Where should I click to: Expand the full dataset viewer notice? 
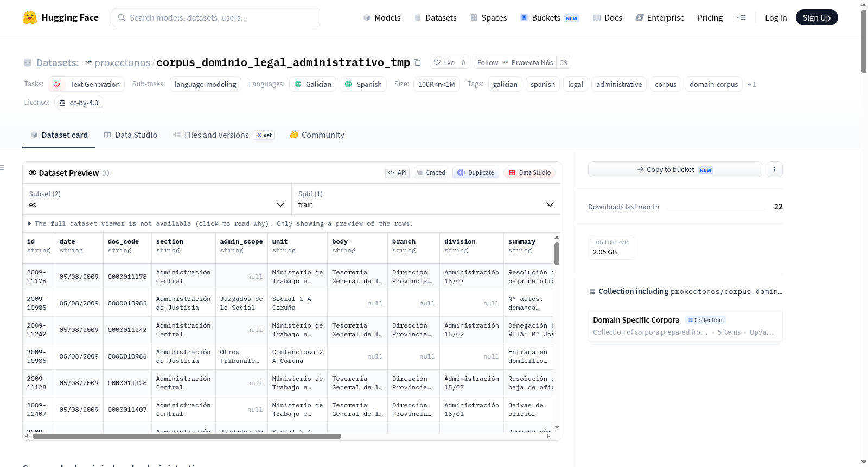click(x=220, y=223)
